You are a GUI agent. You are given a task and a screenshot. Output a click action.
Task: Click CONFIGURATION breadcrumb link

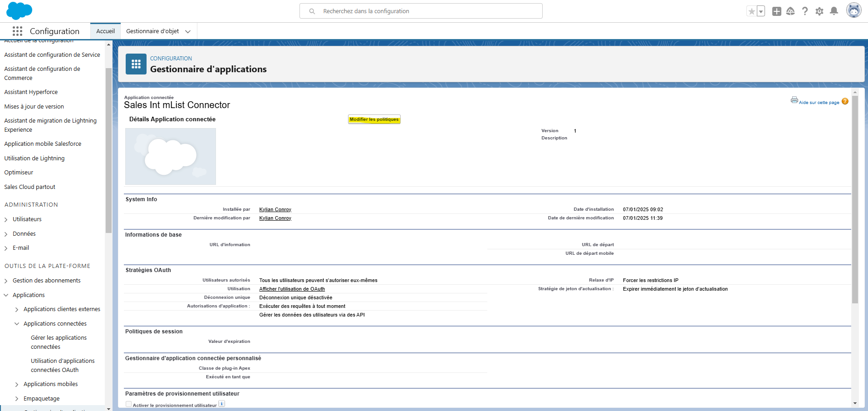click(x=171, y=58)
